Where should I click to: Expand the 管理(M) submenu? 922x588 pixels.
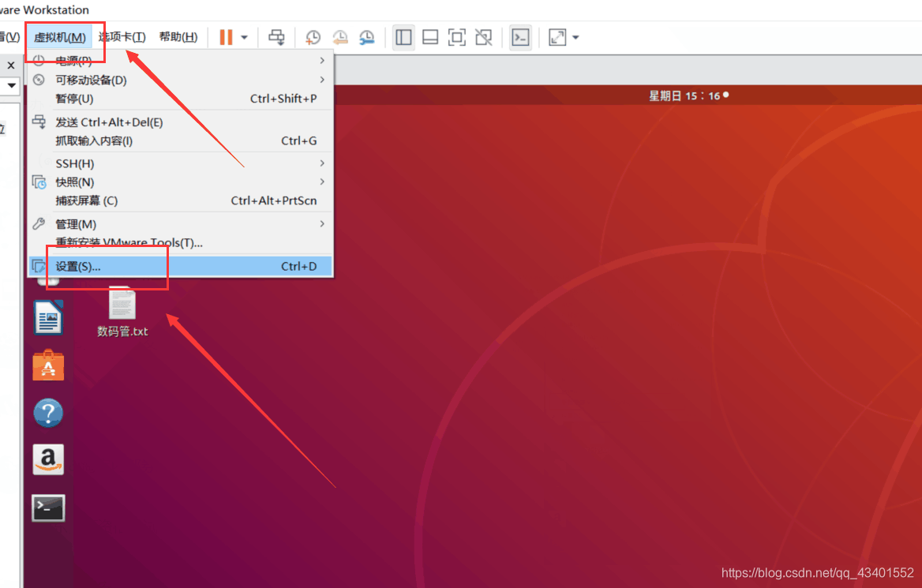point(181,224)
